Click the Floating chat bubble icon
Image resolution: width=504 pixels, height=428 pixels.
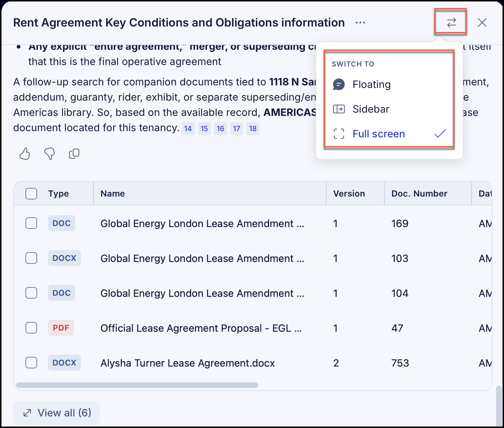[x=339, y=84]
